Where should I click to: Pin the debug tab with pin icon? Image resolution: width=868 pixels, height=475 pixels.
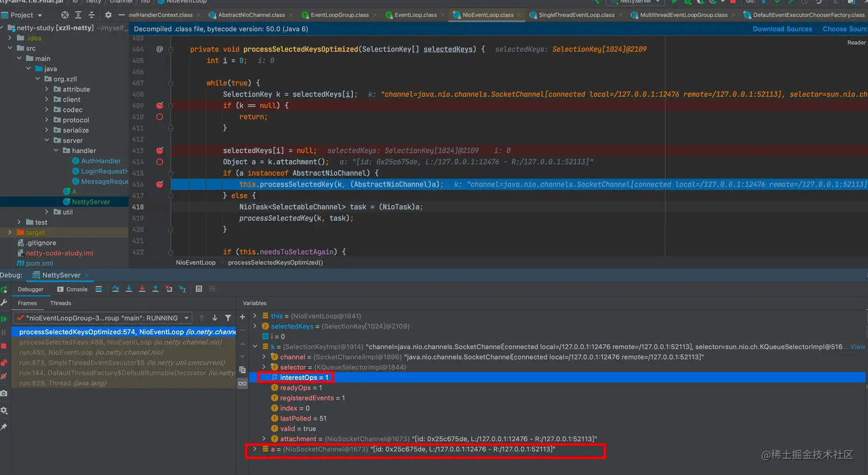tap(4, 427)
